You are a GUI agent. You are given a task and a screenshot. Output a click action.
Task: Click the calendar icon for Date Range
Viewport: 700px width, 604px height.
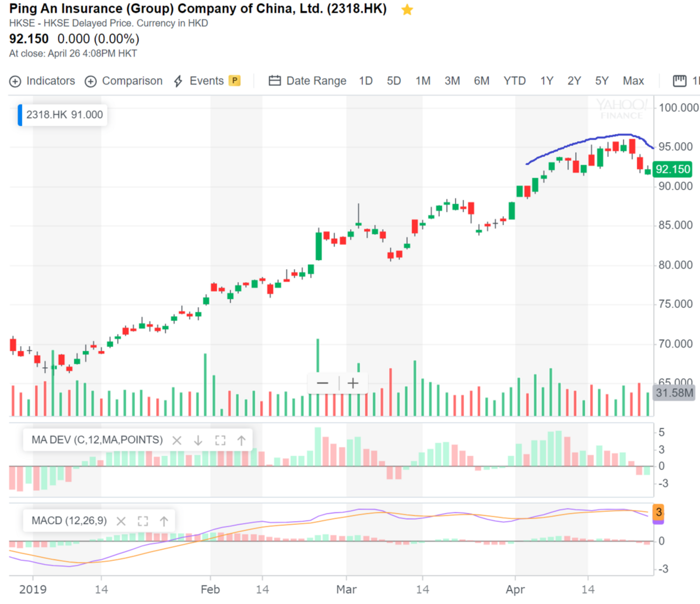pos(275,81)
